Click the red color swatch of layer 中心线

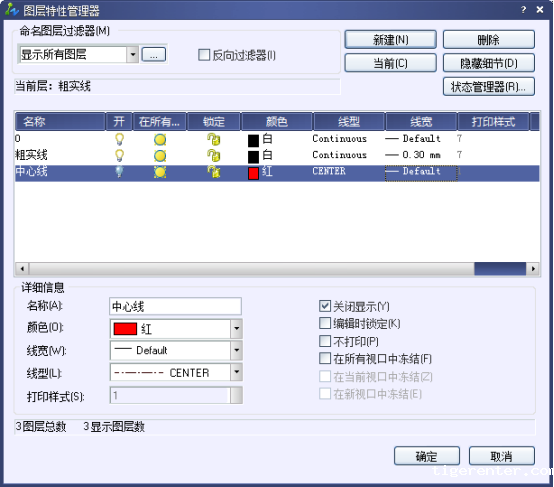coord(253,173)
